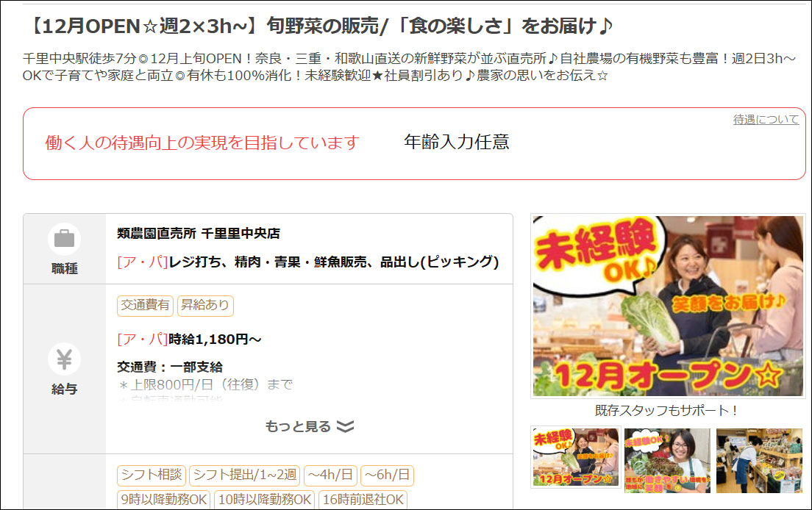The height and width of the screenshot is (510, 812).
Task: Expand salary details with もっと見る
Action: [x=309, y=426]
